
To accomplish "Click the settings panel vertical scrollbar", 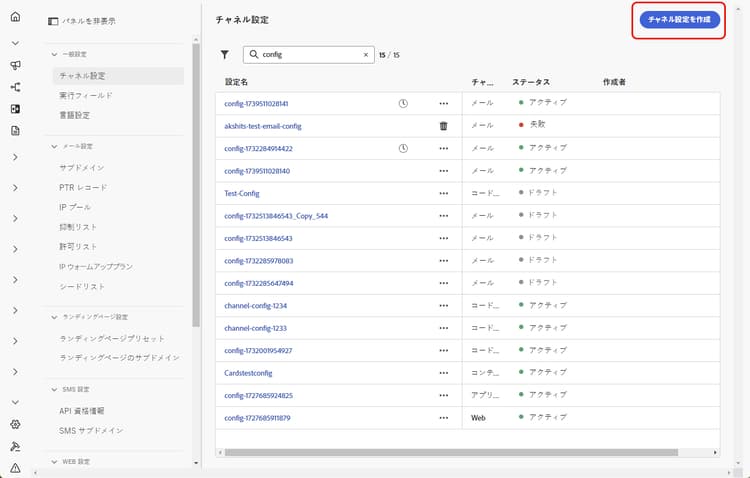I will coord(196,185).
